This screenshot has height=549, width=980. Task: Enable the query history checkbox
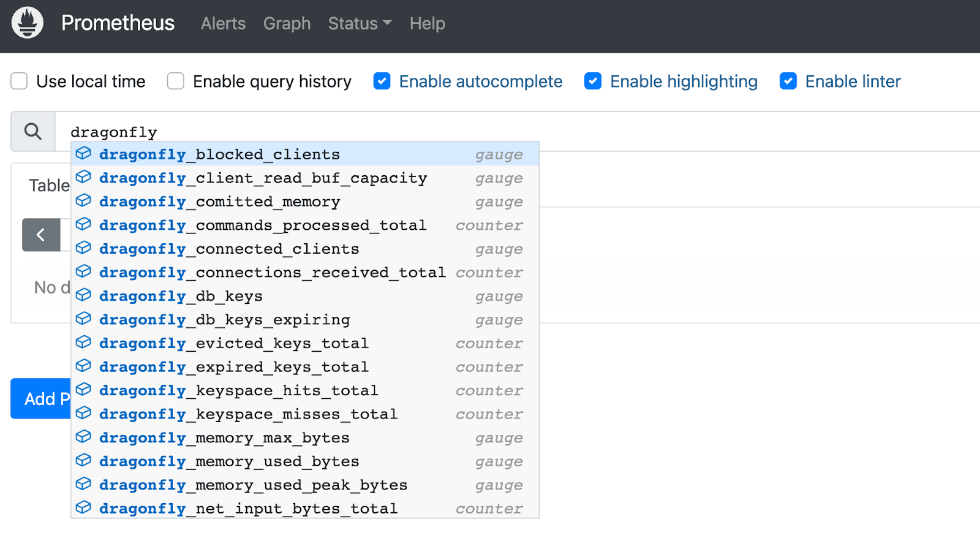(x=176, y=81)
